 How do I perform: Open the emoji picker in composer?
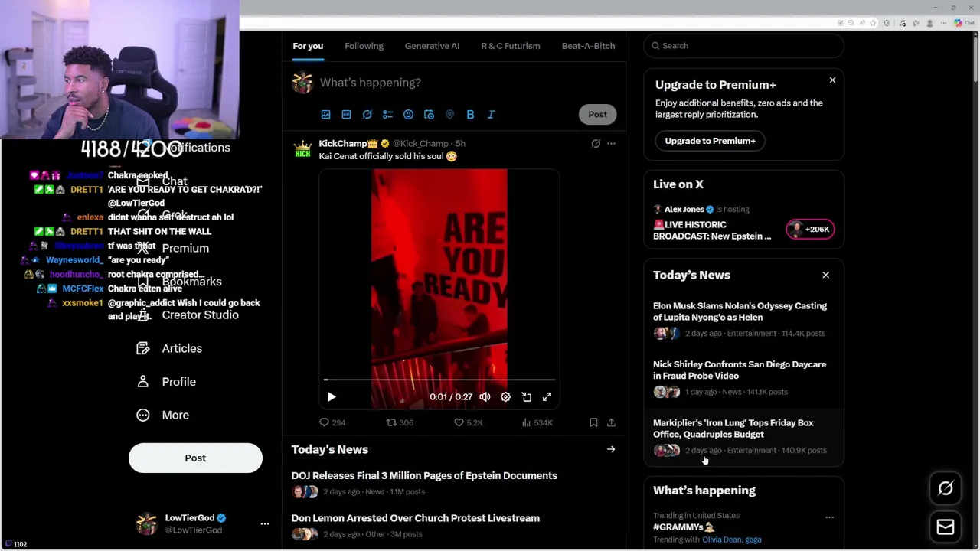click(x=408, y=115)
